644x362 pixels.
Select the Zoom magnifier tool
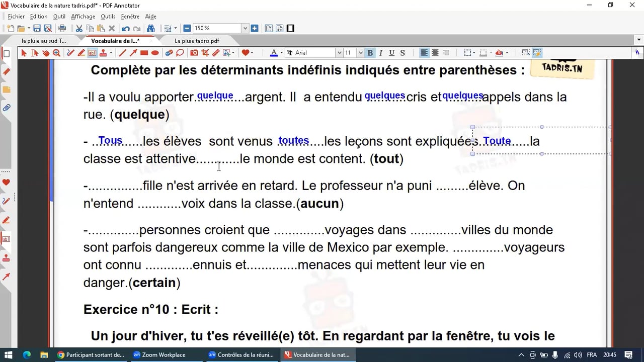point(56,53)
